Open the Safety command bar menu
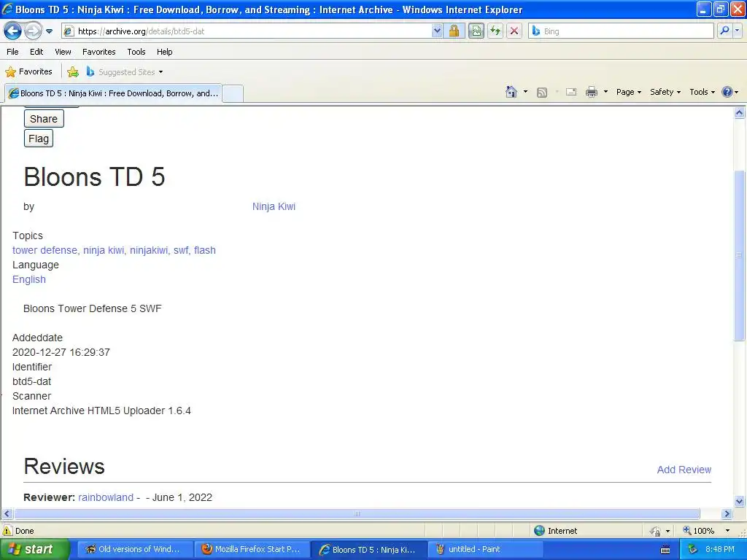747x560 pixels. point(665,92)
